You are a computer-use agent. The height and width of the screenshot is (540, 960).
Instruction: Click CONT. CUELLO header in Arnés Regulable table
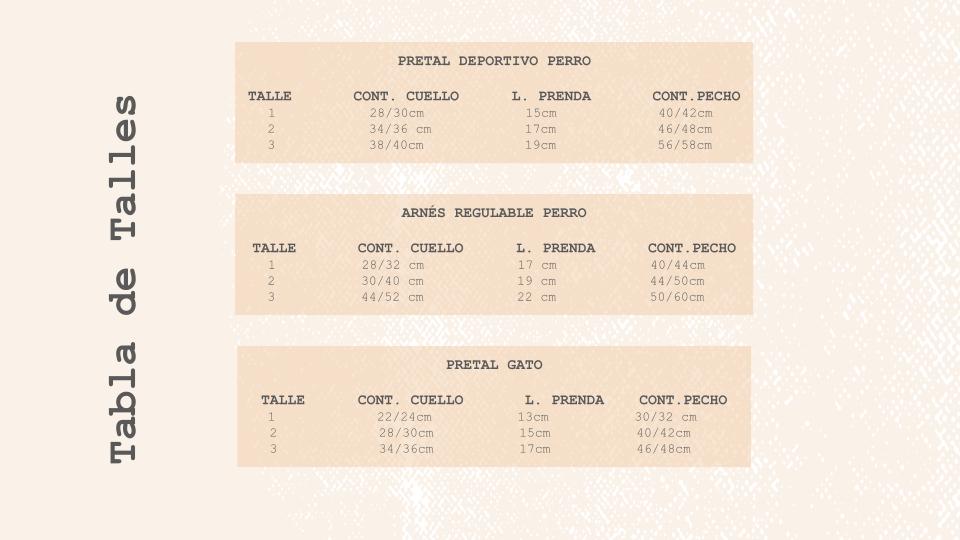coord(410,248)
